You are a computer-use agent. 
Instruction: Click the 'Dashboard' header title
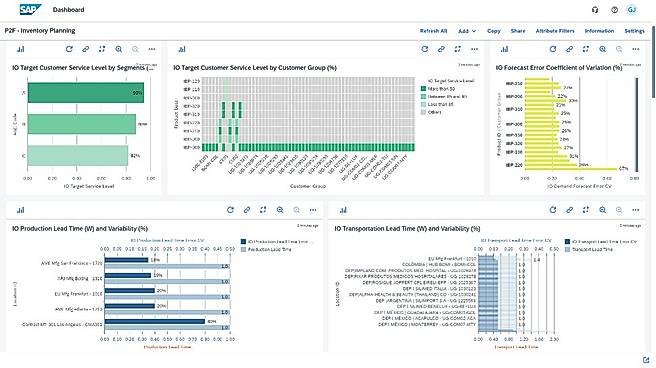(x=69, y=10)
